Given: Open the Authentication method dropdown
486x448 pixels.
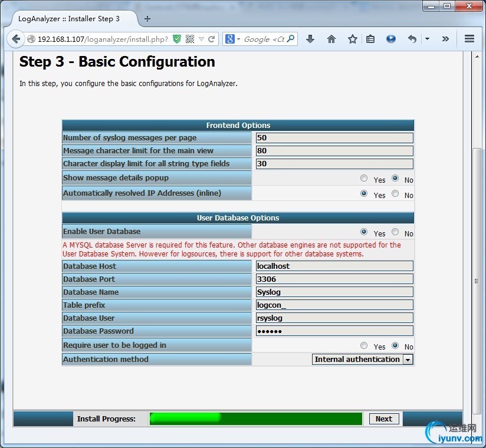Looking at the screenshot, I should click(x=362, y=360).
